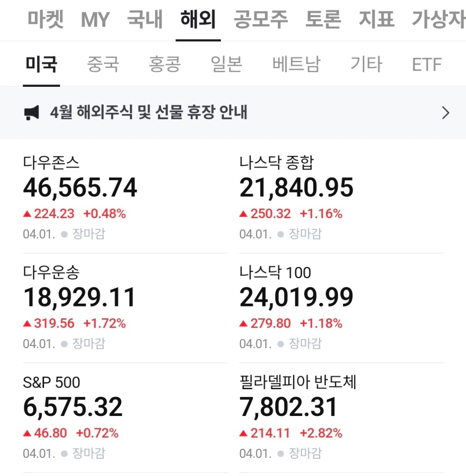Tap the 다우운송 index value 18,929.11
Screen dimensions: 466x476
pyautogui.click(x=80, y=297)
